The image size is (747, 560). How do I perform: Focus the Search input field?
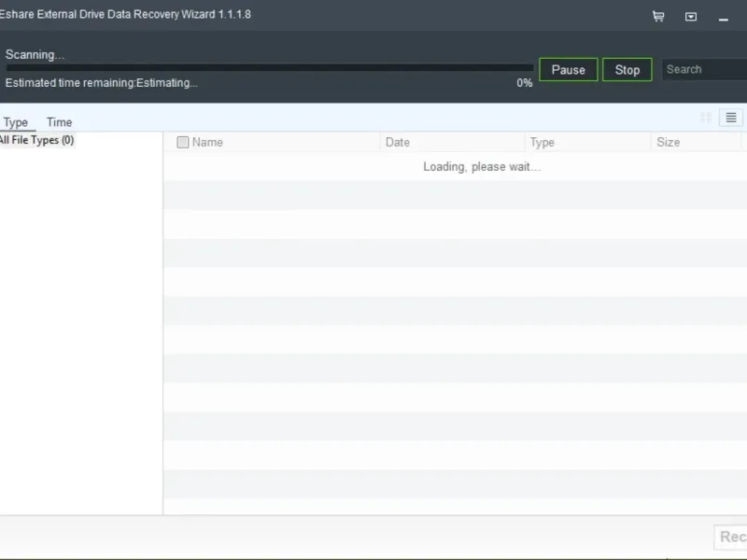(x=704, y=69)
